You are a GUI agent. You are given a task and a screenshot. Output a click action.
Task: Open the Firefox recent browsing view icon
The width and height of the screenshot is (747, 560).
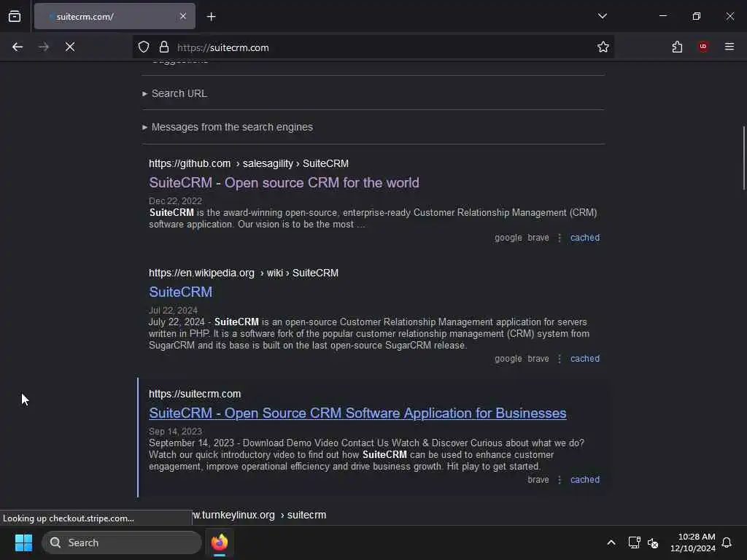(x=15, y=17)
